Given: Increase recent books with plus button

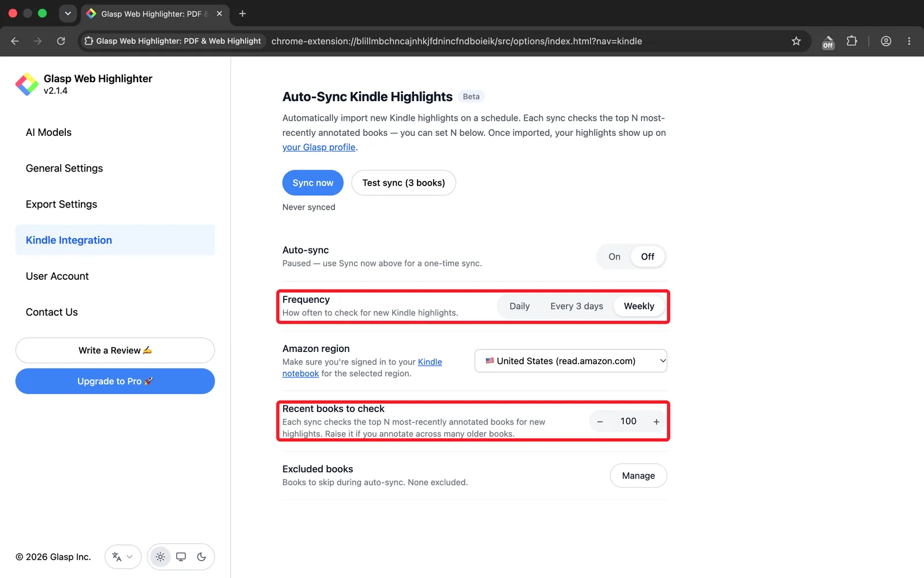Looking at the screenshot, I should click(x=656, y=422).
